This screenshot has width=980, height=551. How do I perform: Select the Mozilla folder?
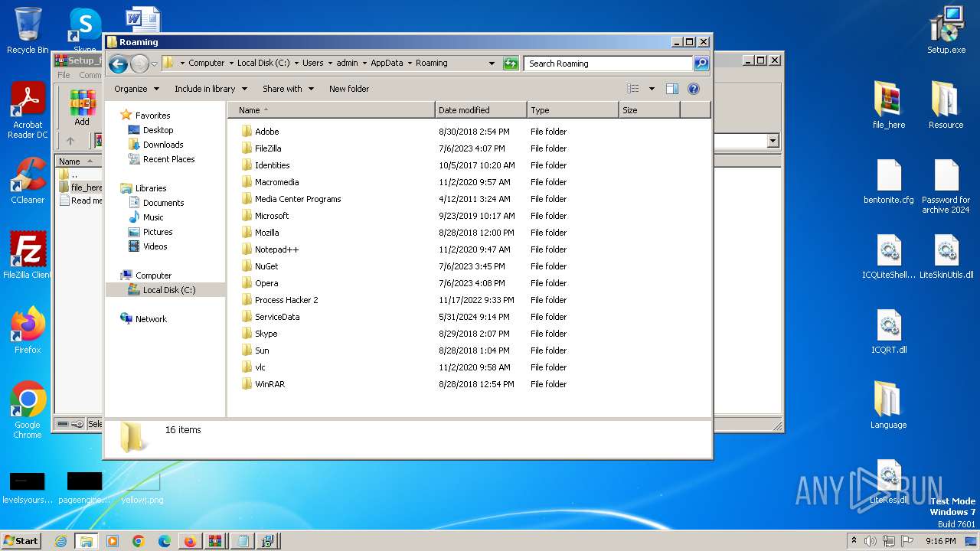point(266,233)
